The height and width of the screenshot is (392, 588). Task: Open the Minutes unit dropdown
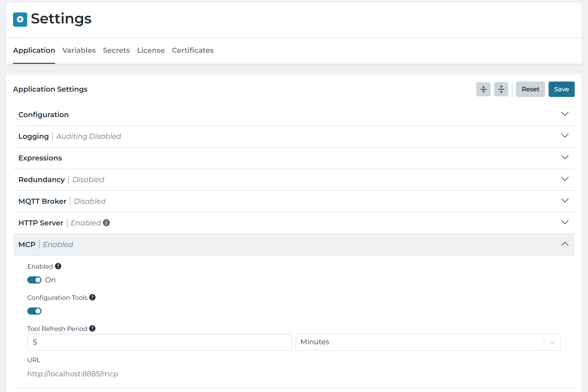pos(428,342)
